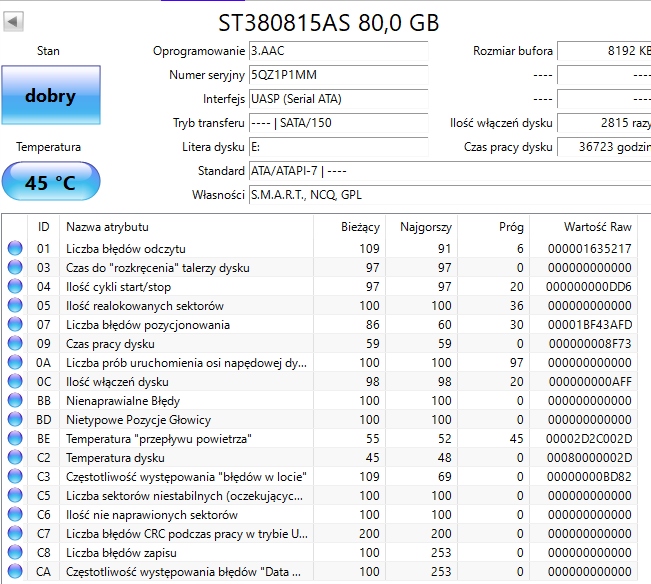The height and width of the screenshot is (584, 651).
Task: Click the status icon for Nienaprawialne Błędy
Action: point(14,401)
